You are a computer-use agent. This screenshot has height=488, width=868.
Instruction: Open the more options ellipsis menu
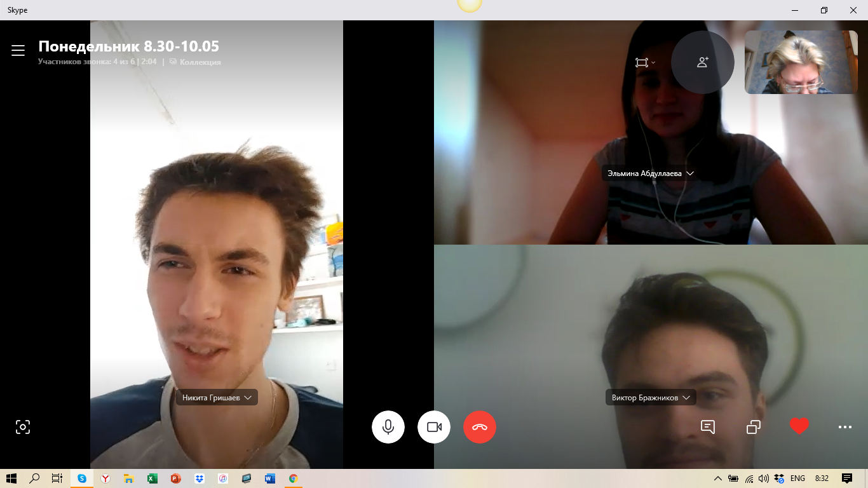tap(845, 427)
